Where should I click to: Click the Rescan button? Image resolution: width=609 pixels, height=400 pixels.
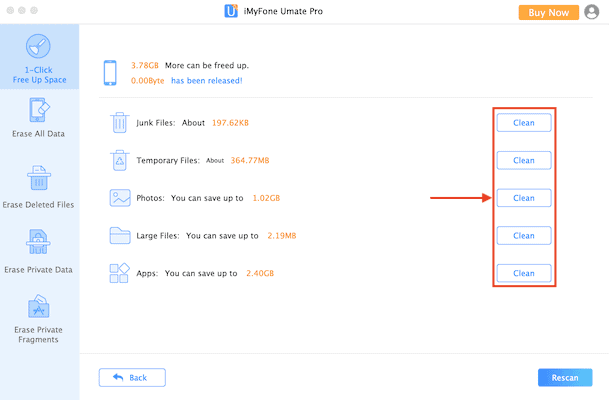565,377
